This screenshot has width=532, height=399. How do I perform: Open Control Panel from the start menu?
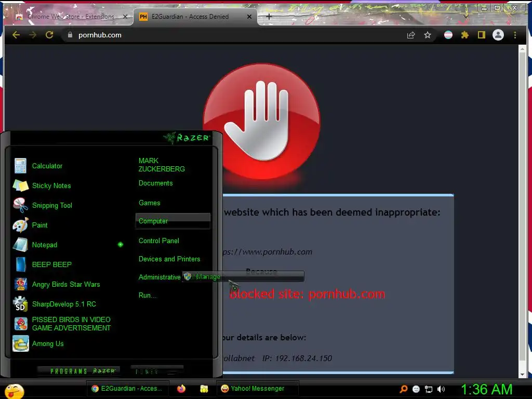click(159, 241)
